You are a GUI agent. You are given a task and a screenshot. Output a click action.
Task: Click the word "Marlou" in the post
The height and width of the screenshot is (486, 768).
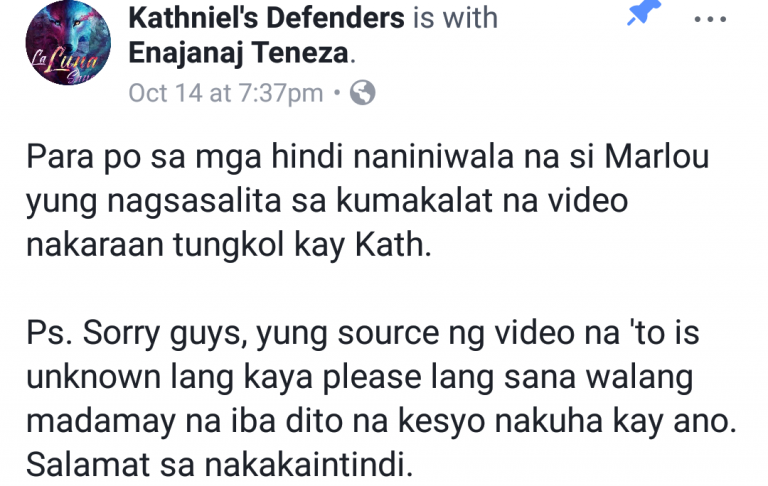point(657,157)
